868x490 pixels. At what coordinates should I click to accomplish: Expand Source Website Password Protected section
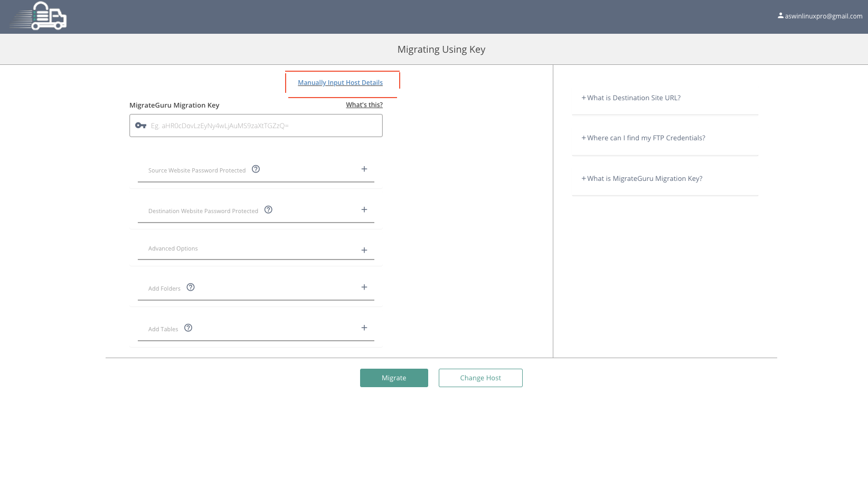coord(364,169)
